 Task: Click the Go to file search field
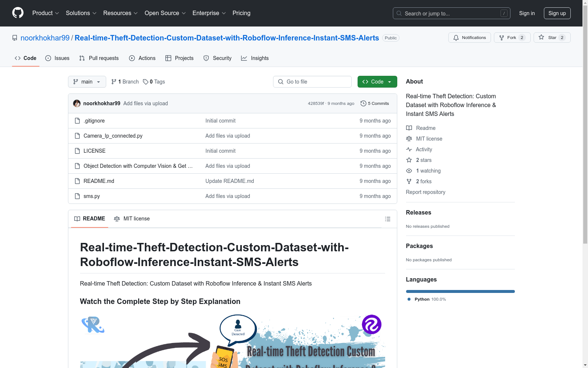tap(312, 82)
